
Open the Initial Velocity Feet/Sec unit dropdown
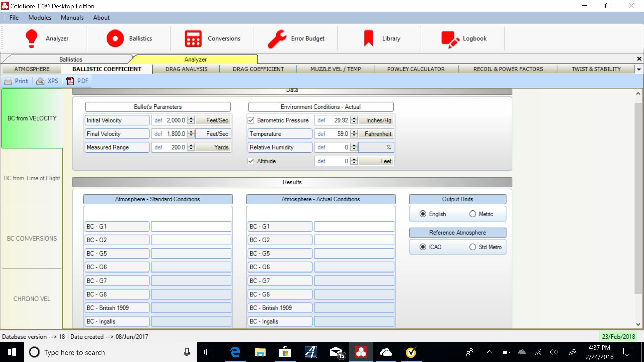pyautogui.click(x=213, y=120)
